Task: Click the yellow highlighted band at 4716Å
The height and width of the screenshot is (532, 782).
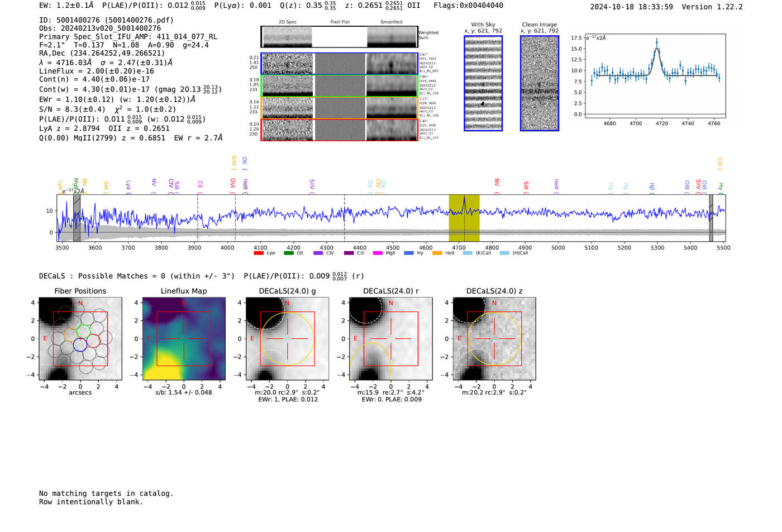Action: pos(464,218)
